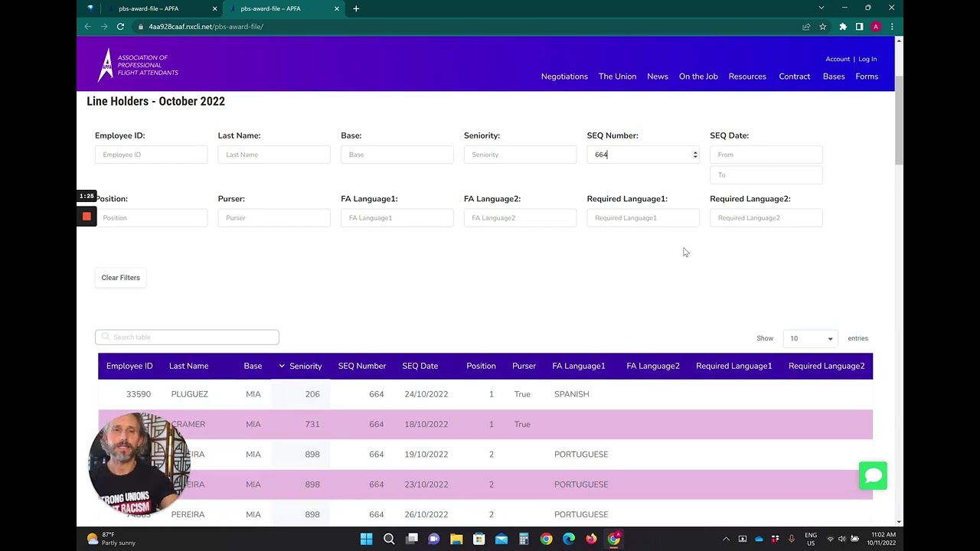Screen dimensions: 980x551
Task: Click the APFA logo in header
Action: [x=138, y=65]
